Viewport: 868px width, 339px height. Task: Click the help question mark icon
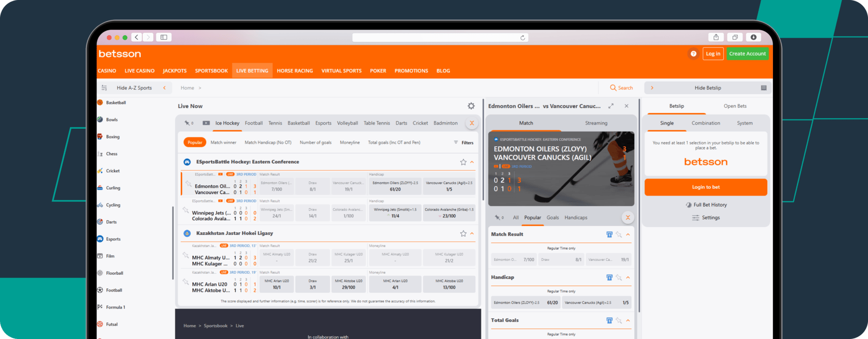693,54
